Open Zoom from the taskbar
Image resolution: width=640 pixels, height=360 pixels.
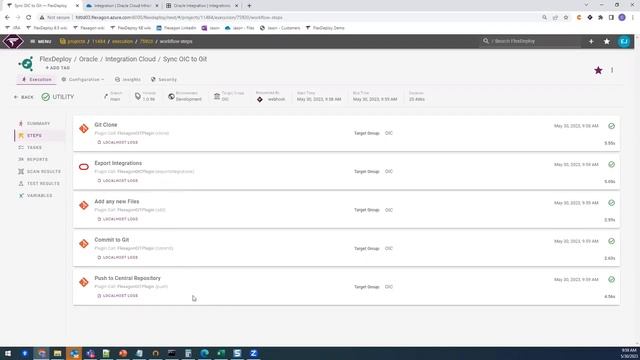click(x=253, y=353)
